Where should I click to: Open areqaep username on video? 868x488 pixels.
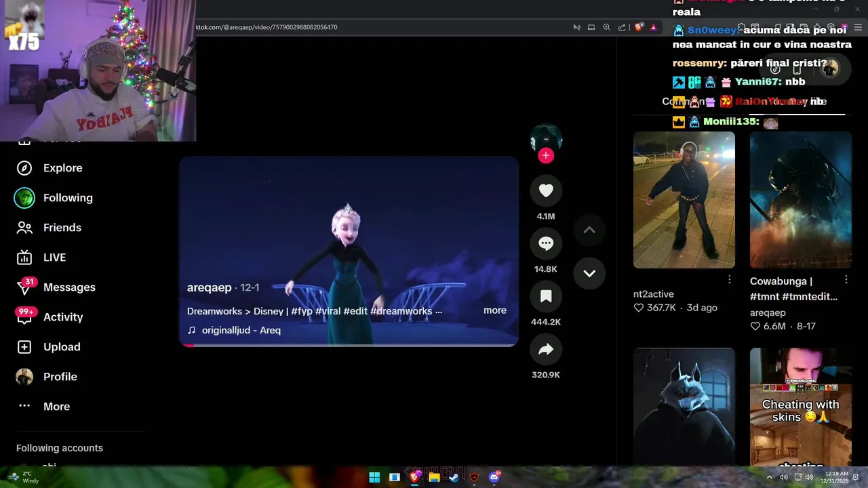(x=210, y=287)
